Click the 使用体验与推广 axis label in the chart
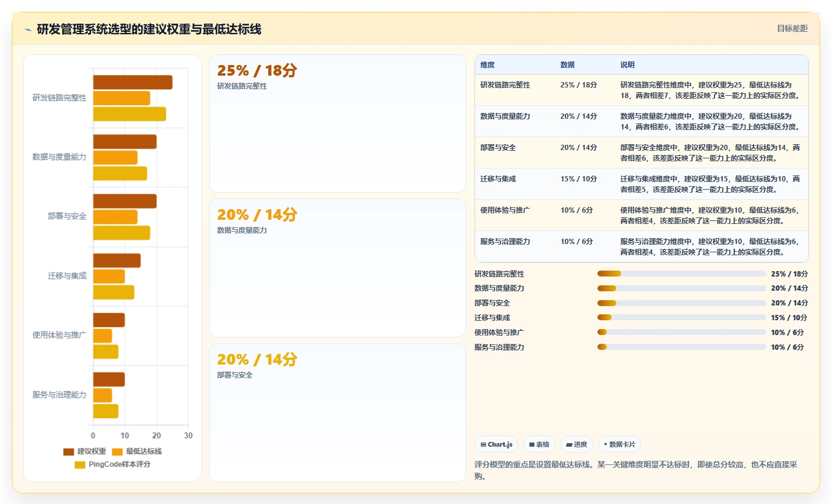 tap(60, 335)
